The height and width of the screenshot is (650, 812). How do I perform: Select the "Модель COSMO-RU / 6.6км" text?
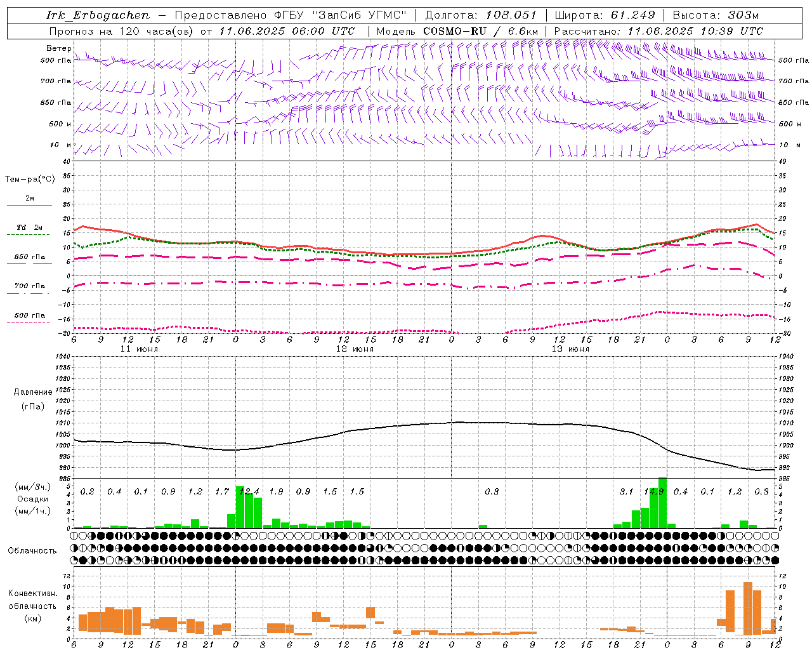coord(457,31)
